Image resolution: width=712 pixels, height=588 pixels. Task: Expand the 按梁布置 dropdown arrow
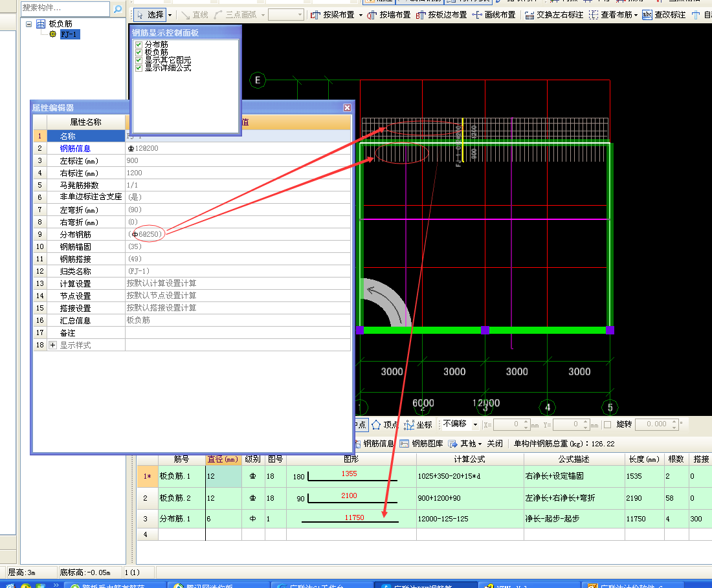[361, 15]
